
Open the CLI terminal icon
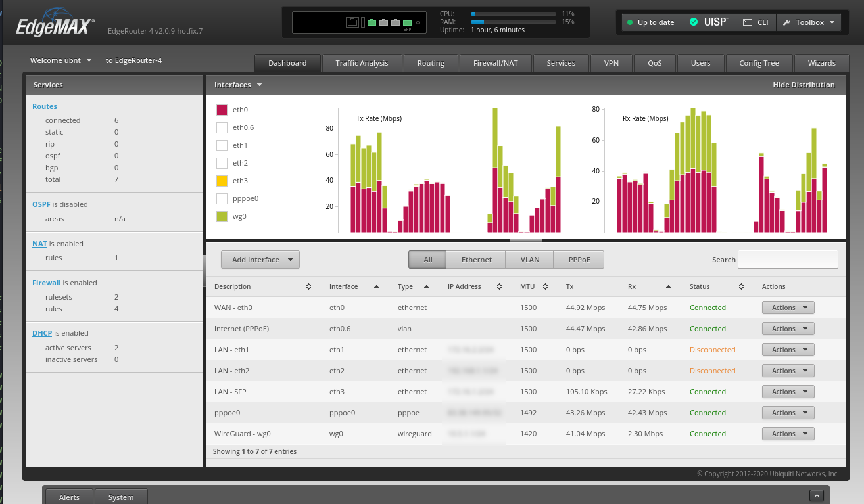tap(747, 22)
